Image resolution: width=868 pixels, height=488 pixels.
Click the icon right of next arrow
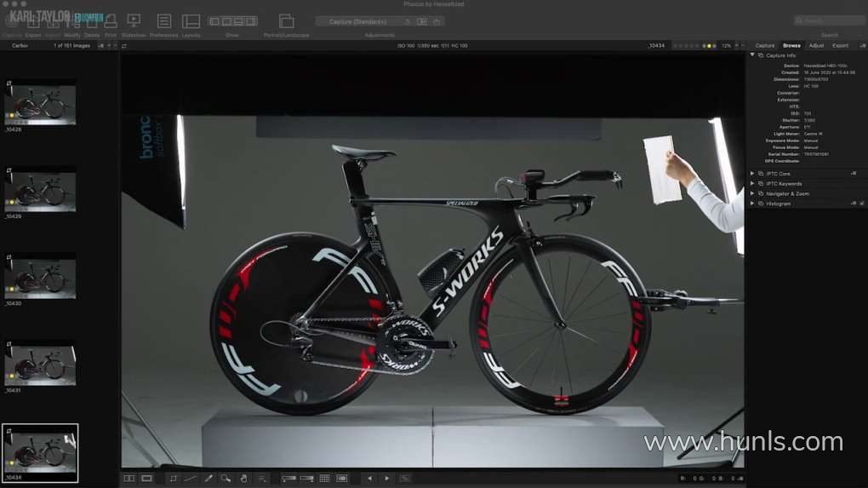pos(405,478)
